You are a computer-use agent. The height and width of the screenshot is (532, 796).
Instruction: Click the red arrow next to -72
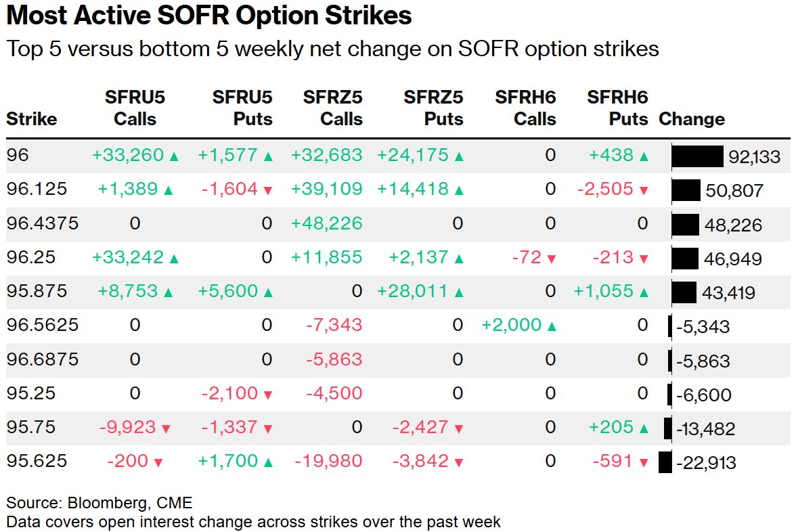(x=551, y=259)
